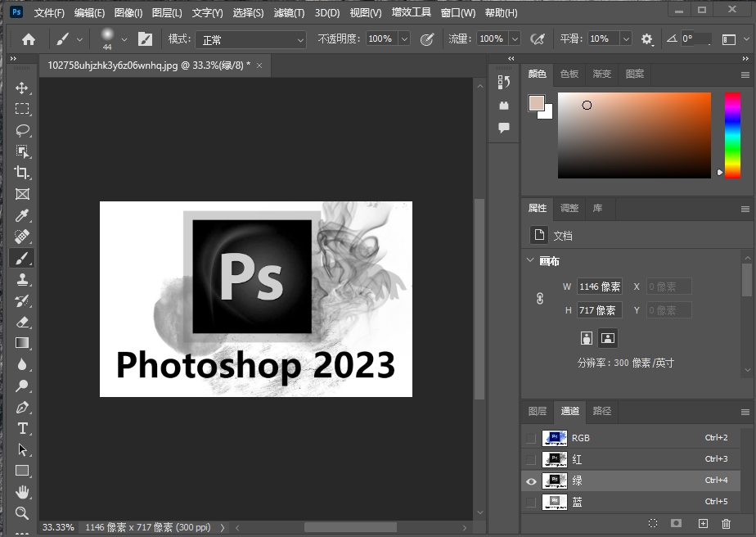Open the flow (流量) slider dropdown
This screenshot has height=537, width=756.
click(515, 38)
